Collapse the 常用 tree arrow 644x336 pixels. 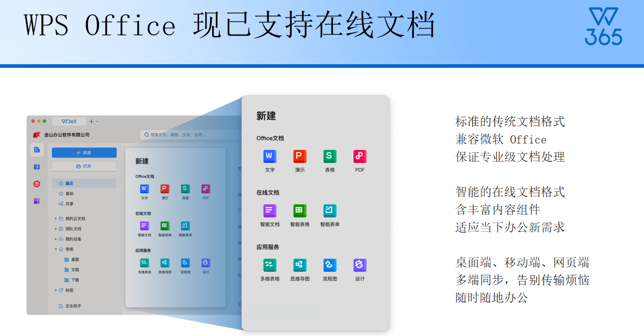56,249
